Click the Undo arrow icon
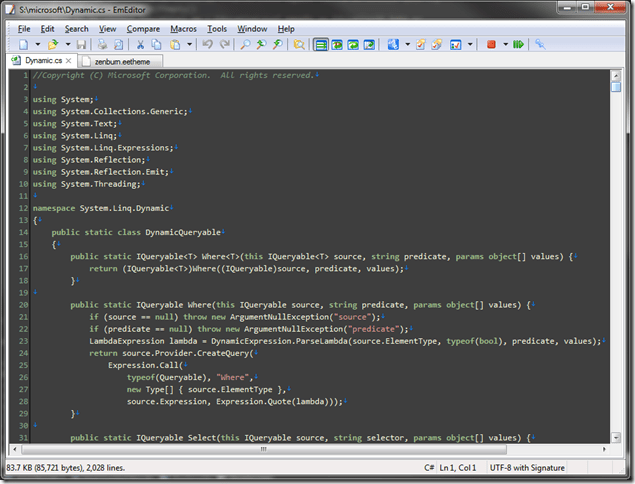Image resolution: width=635 pixels, height=484 pixels. 207,45
